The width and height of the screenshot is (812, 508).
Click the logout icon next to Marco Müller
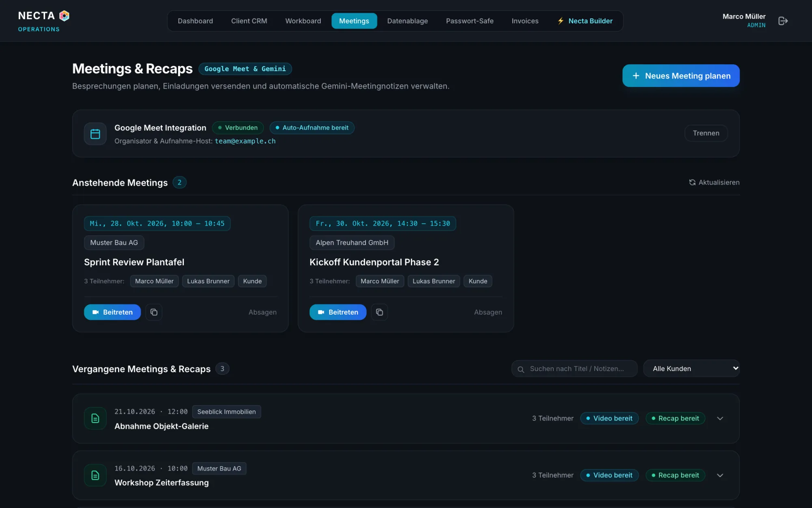pos(783,21)
